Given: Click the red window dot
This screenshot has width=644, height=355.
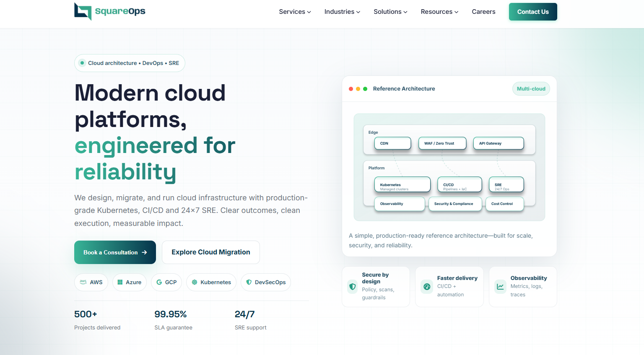Looking at the screenshot, I should (351, 89).
